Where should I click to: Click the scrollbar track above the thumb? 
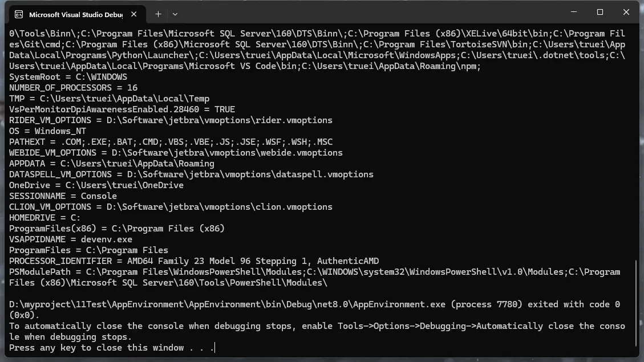(637, 143)
